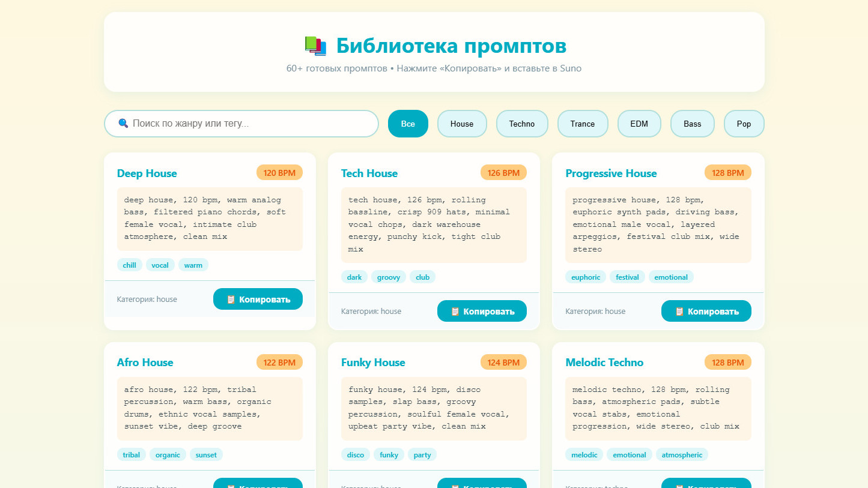This screenshot has height=488, width=868.
Task: Click the Funky House prompt text box
Action: [x=434, y=408]
